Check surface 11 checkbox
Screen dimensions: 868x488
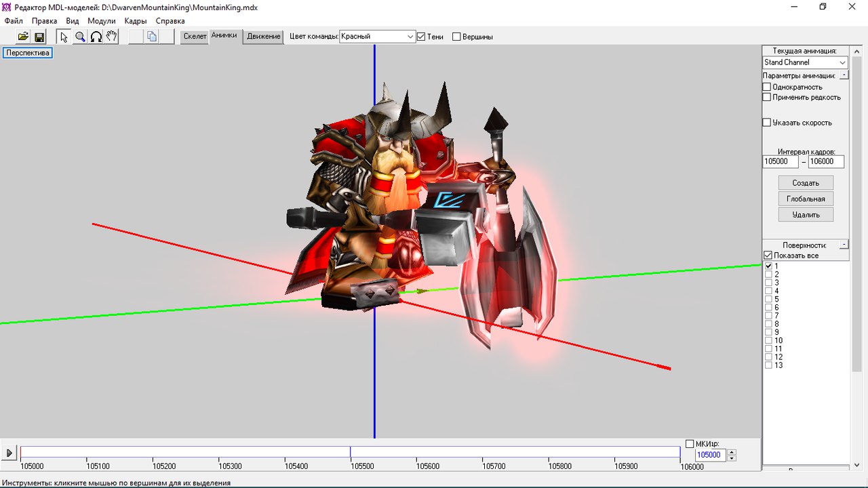pos(768,348)
